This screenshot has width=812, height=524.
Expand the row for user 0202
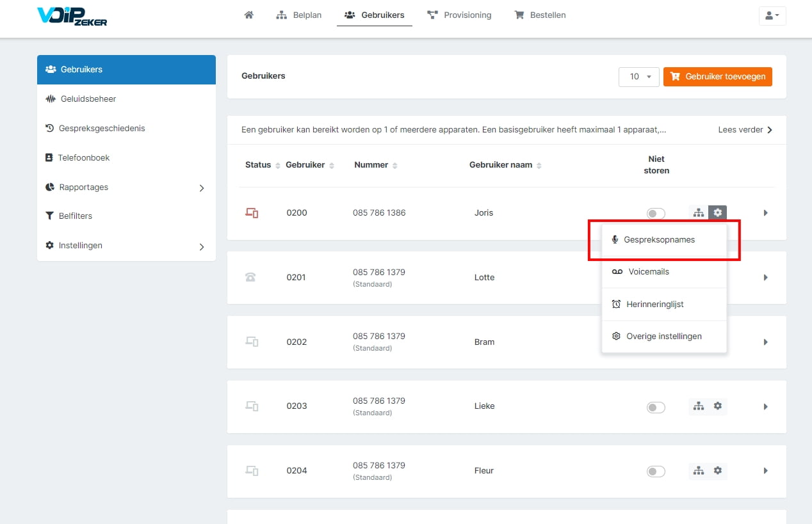point(765,342)
